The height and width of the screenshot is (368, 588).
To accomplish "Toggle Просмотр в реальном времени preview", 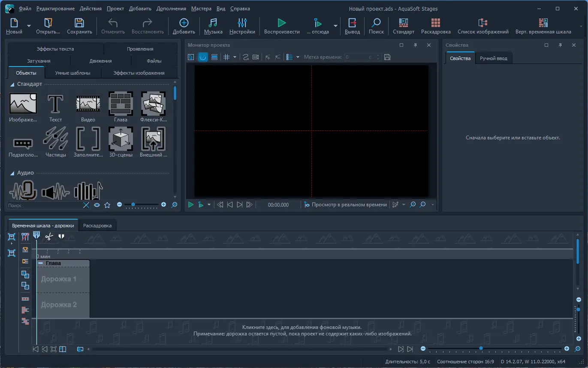I will [x=345, y=205].
